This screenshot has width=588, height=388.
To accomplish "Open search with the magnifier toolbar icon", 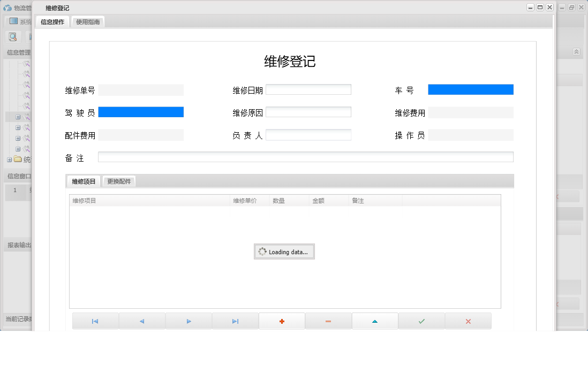I will tap(12, 37).
